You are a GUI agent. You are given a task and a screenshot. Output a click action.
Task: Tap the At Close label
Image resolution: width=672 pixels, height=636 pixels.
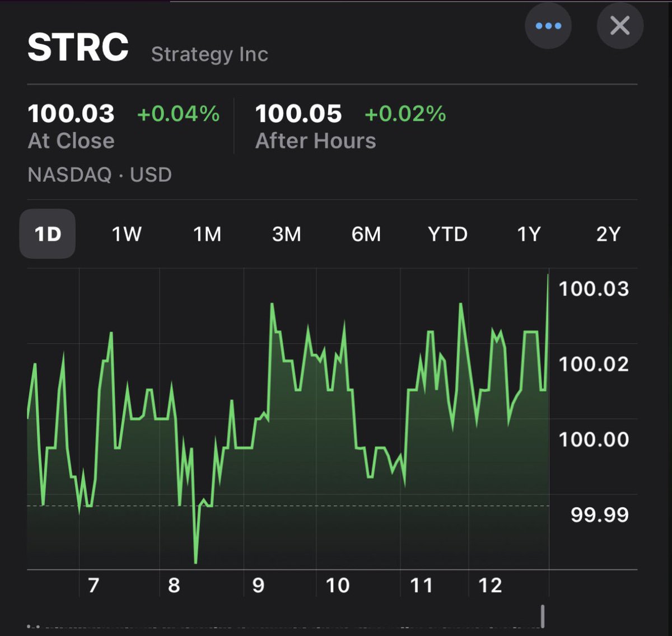click(x=71, y=141)
